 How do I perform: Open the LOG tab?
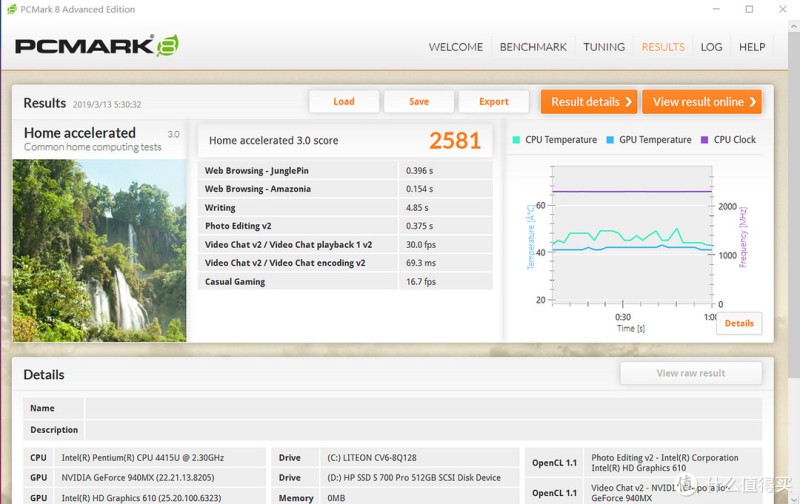pyautogui.click(x=711, y=47)
